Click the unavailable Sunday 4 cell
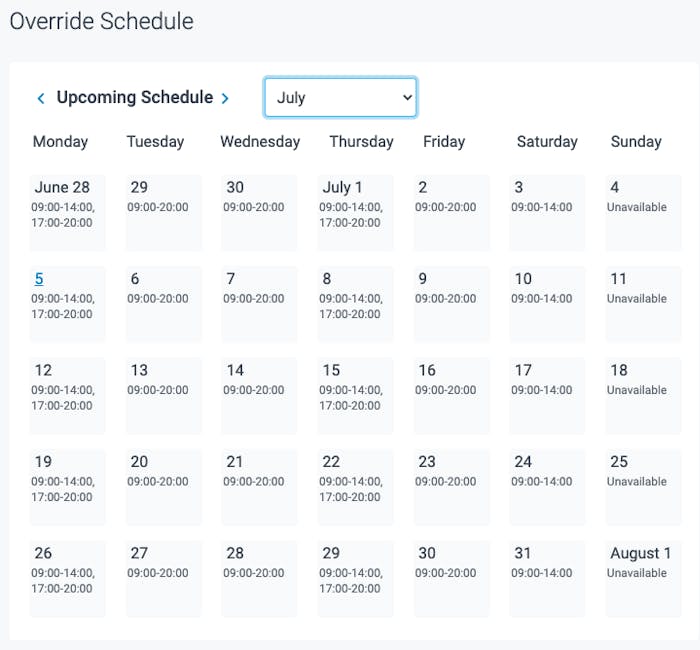 point(643,212)
